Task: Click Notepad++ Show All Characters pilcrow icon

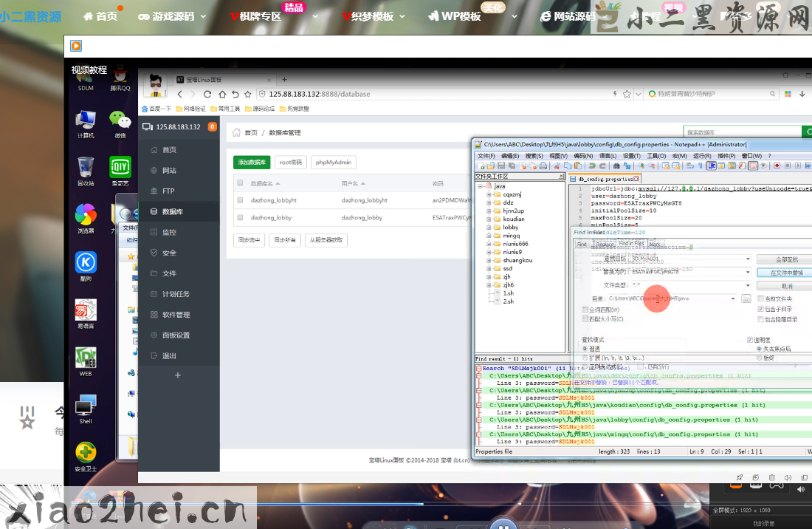Action: 701,165
